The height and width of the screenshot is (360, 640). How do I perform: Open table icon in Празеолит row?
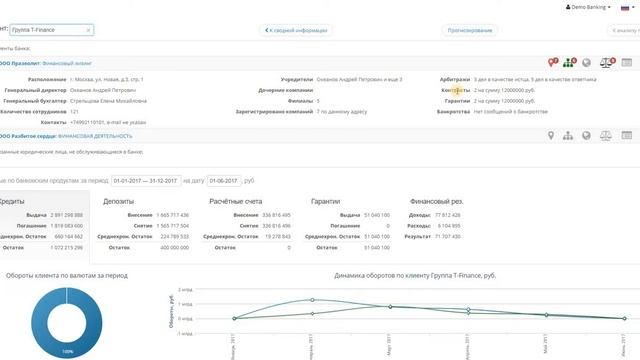pyautogui.click(x=627, y=62)
